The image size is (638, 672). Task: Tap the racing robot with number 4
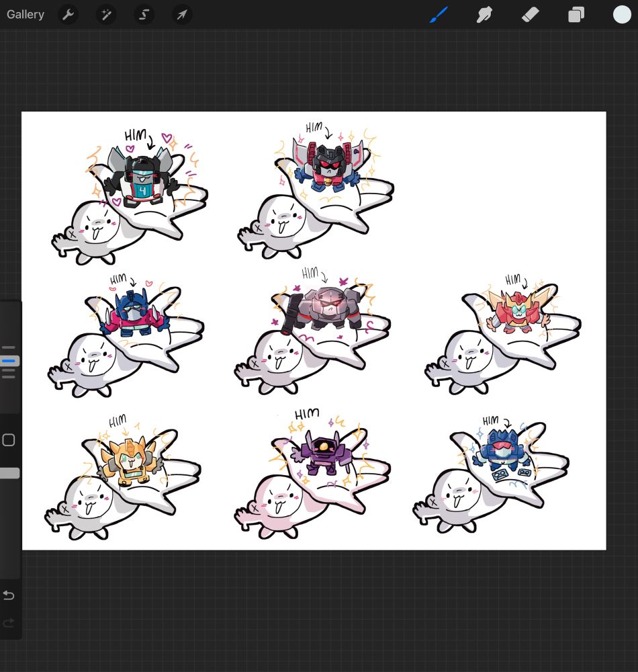(x=140, y=177)
